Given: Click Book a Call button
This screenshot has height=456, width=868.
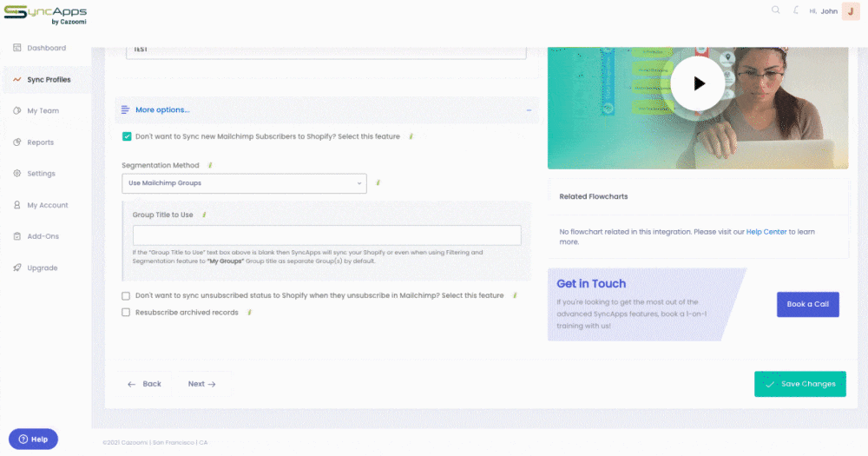Looking at the screenshot, I should coord(807,304).
